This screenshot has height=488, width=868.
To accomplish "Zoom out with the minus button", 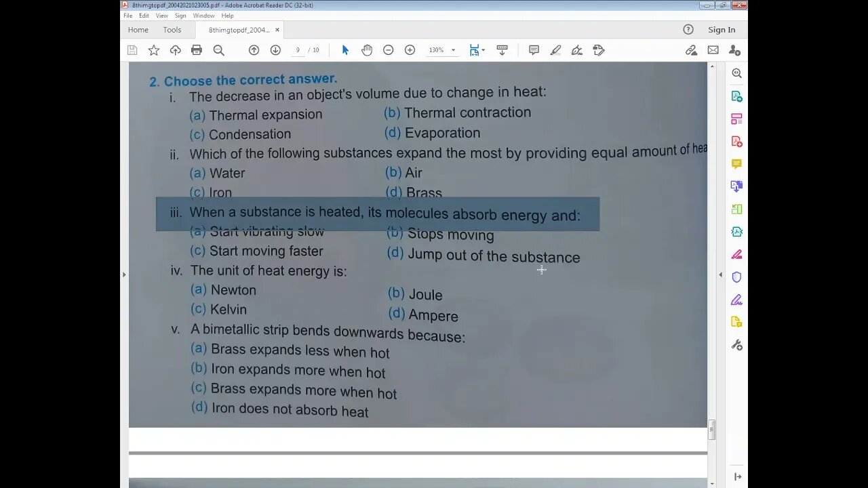I will click(388, 50).
